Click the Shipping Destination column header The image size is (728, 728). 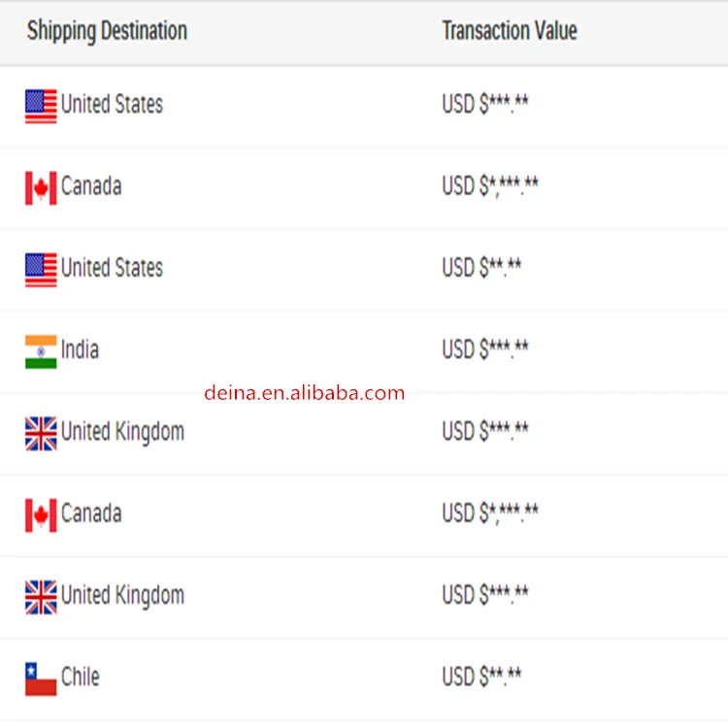pos(107,31)
